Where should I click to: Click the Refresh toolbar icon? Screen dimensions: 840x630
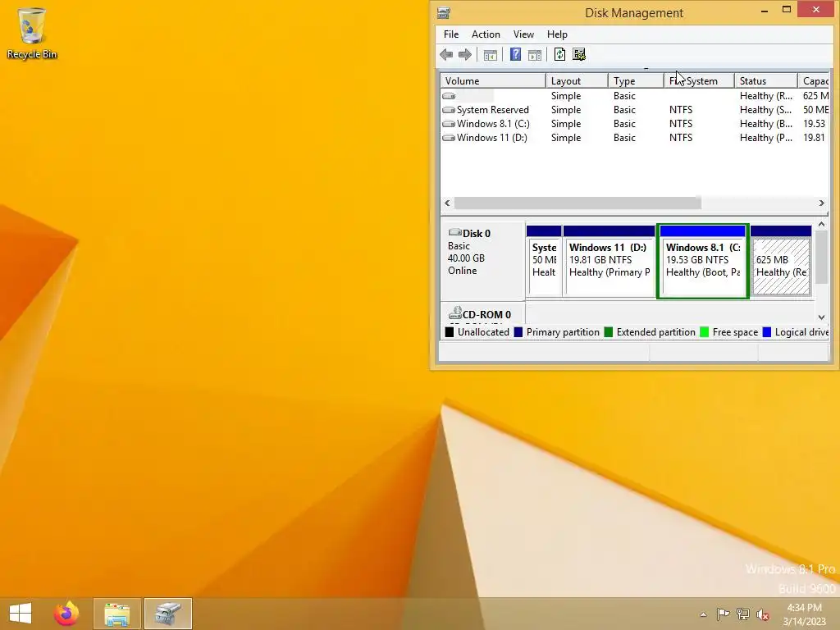pos(559,54)
